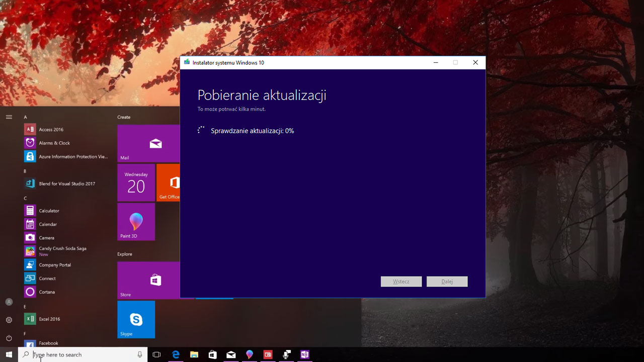
Task: Open File Explorer from taskbar
Action: [x=194, y=354]
